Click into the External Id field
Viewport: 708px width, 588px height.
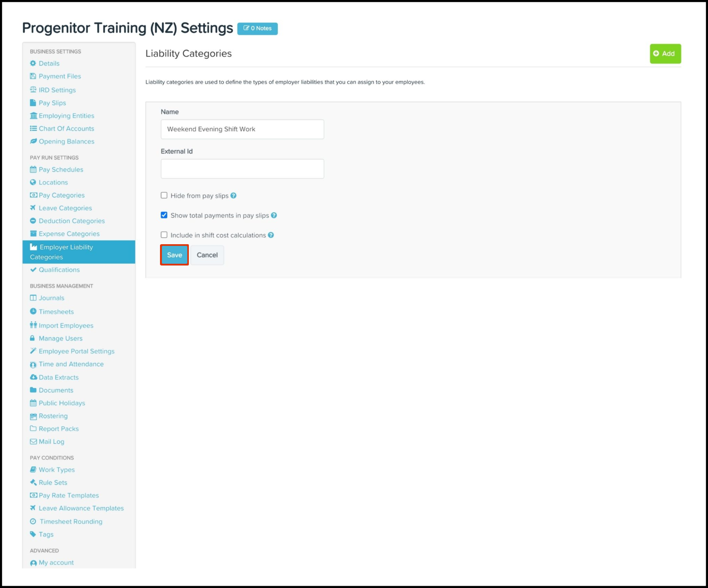coord(242,169)
